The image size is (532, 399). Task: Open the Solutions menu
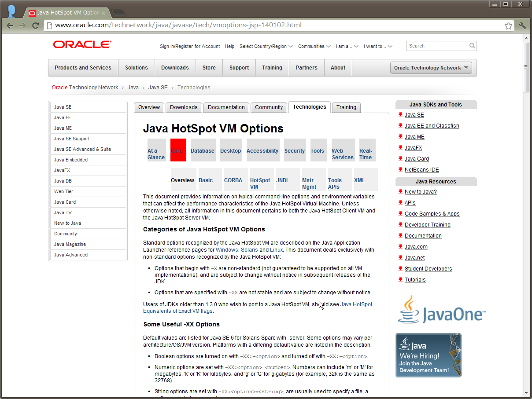coord(137,68)
